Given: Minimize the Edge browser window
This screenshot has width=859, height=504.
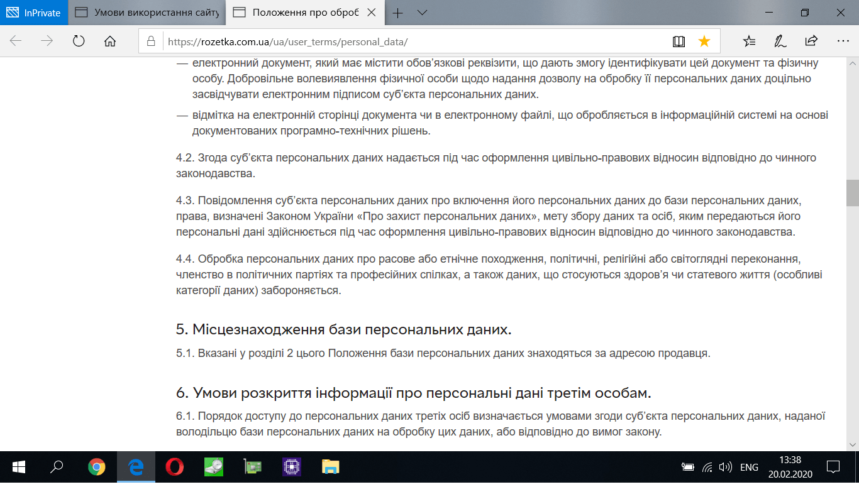Looking at the screenshot, I should [x=770, y=13].
